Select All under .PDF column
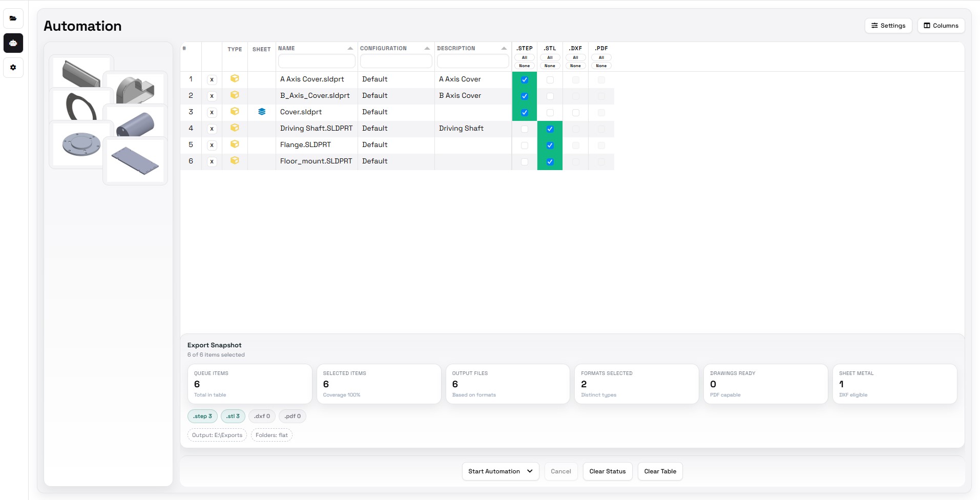This screenshot has height=500, width=980. click(x=601, y=57)
